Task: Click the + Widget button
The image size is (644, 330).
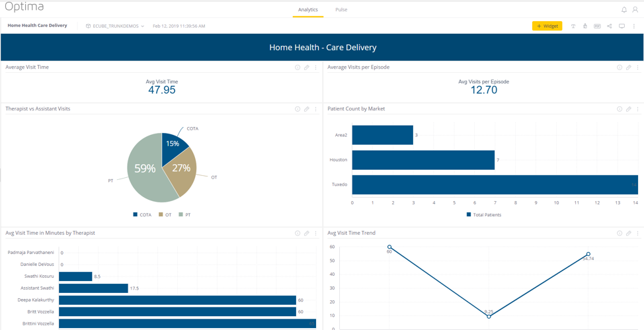Action: 547,26
